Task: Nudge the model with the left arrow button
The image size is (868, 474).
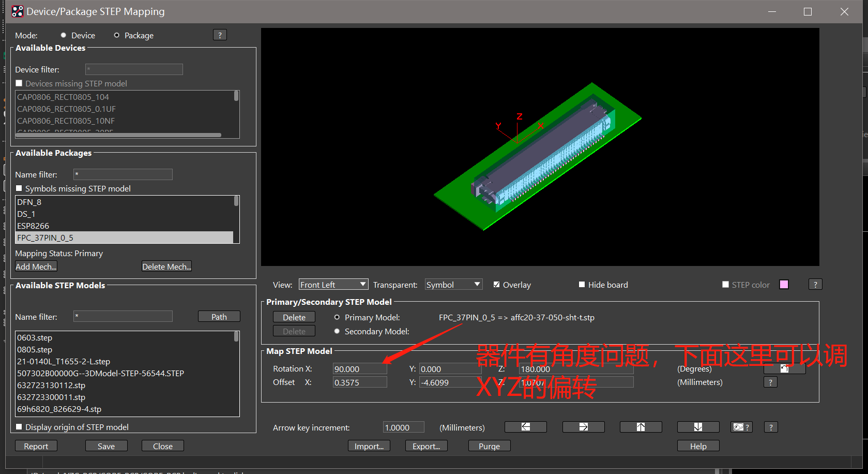Action: (526, 427)
